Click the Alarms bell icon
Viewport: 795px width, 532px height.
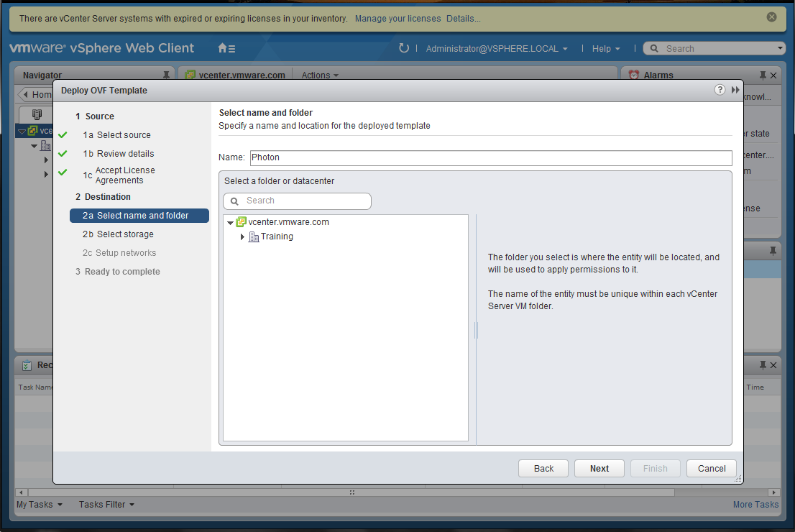tap(634, 75)
